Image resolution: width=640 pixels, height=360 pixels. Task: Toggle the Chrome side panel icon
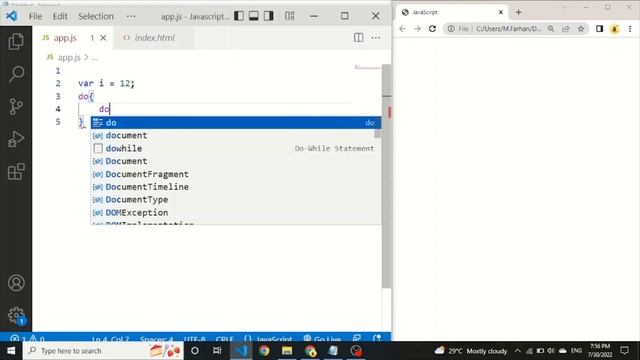pos(599,29)
